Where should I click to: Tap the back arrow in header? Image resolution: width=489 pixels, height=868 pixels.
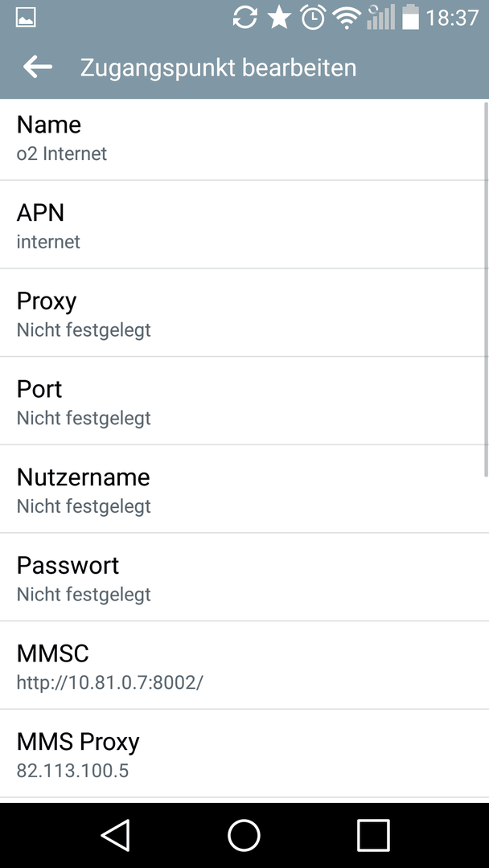point(38,67)
